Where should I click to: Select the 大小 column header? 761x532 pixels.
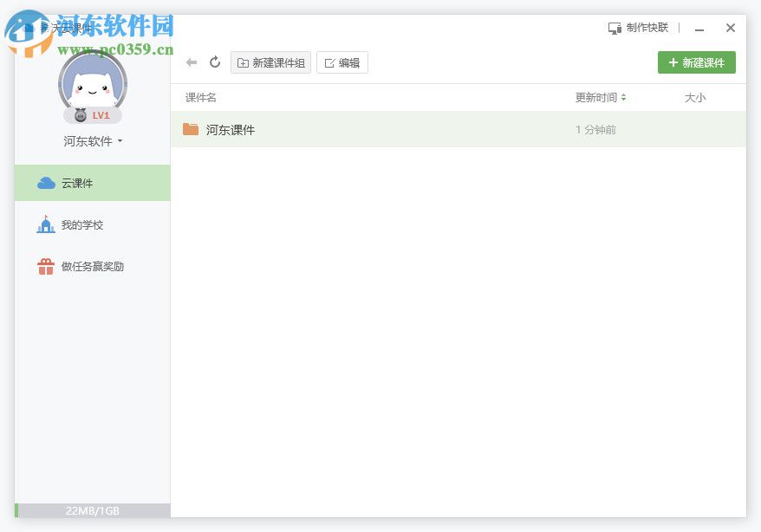pos(695,98)
